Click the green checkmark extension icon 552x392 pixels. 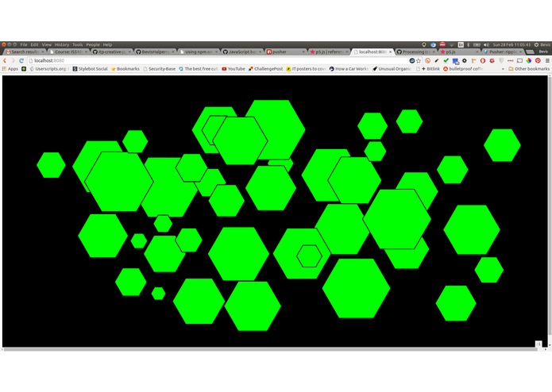446,61
